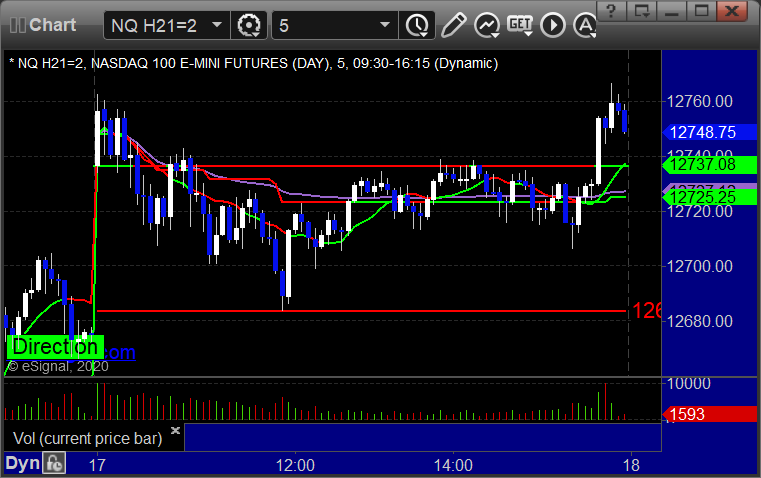
Task: Click the 12680.00 price axis label
Action: [699, 321]
